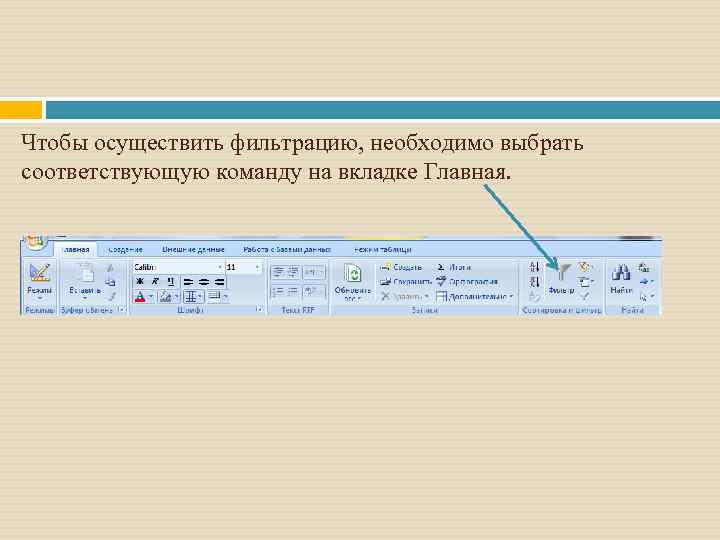Click the Cut scissors icon
This screenshot has height=540, width=720.
(x=111, y=268)
